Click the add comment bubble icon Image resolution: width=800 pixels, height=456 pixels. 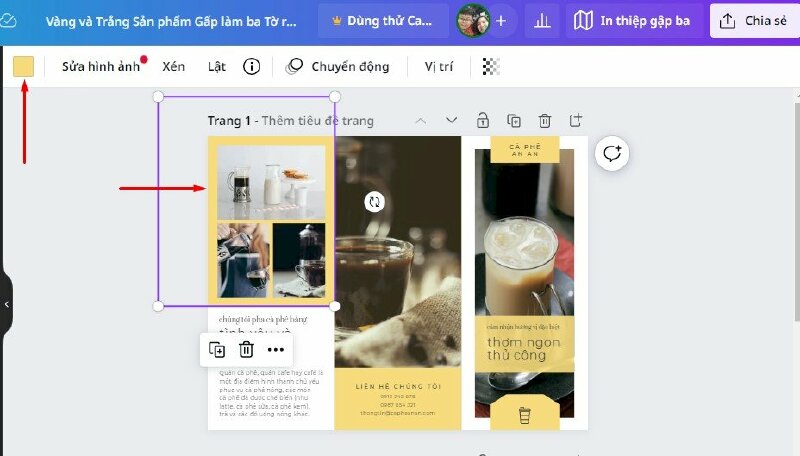pyautogui.click(x=611, y=153)
